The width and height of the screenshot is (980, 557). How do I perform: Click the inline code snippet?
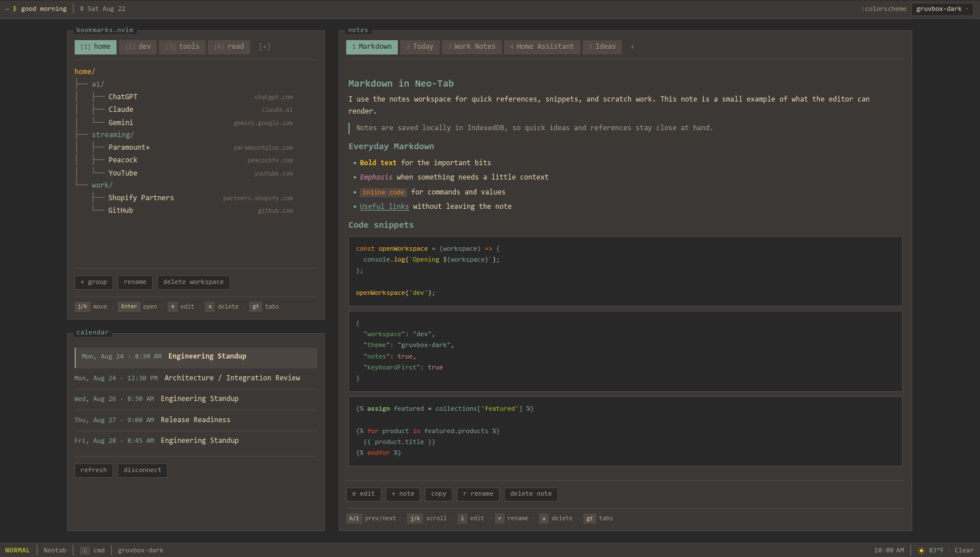coord(384,192)
